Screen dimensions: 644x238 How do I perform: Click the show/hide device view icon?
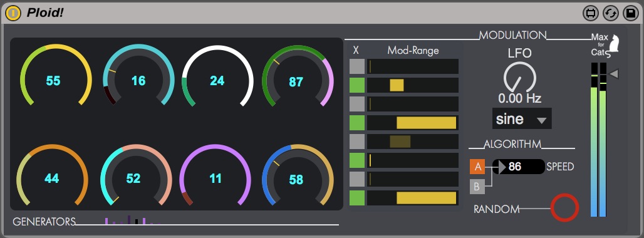pyautogui.click(x=591, y=14)
